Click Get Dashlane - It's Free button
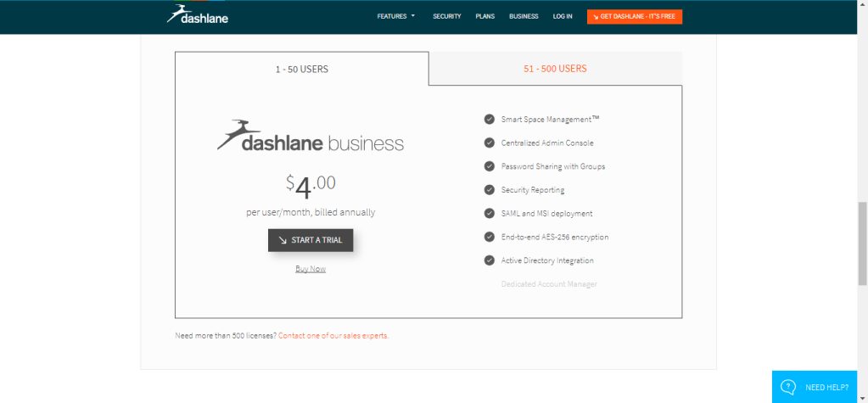This screenshot has width=868, height=403. click(x=635, y=17)
